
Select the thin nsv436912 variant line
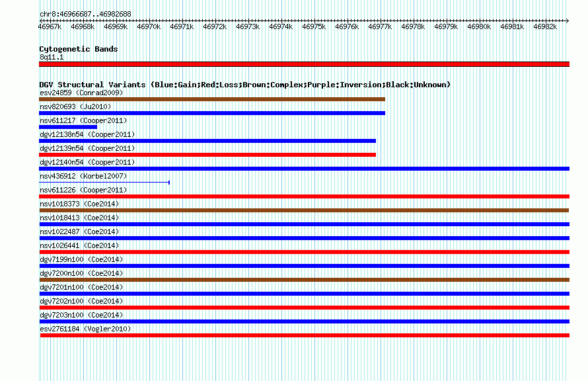[x=104, y=183]
